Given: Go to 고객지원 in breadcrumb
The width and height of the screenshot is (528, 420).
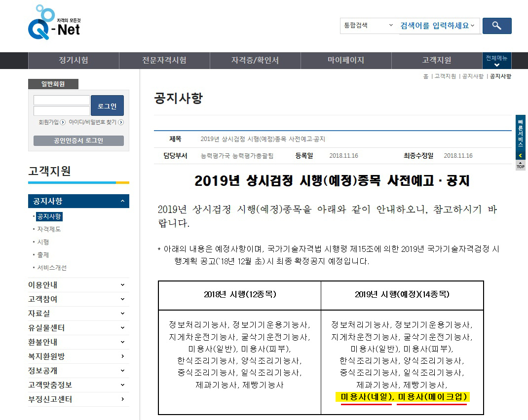Looking at the screenshot, I should click(445, 76).
